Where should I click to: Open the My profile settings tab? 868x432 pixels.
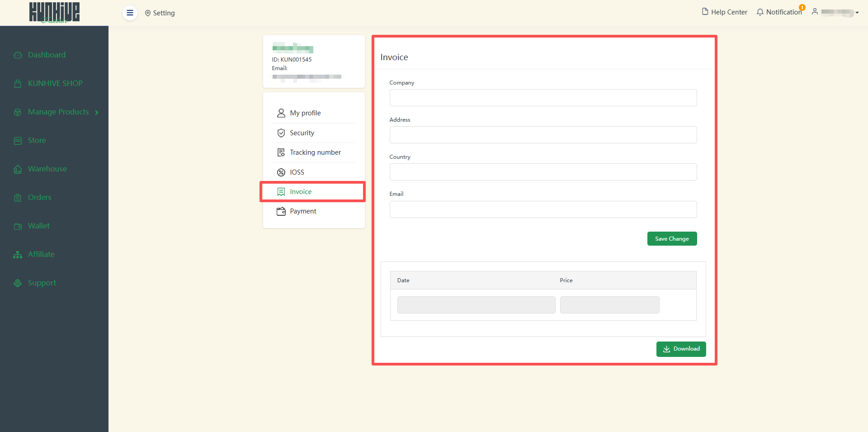click(305, 113)
